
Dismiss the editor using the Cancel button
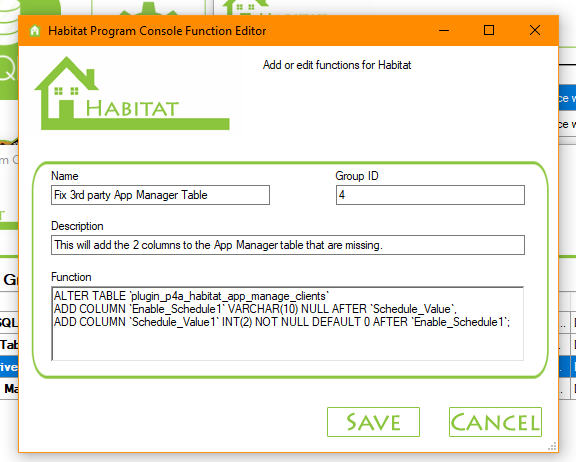pos(495,422)
